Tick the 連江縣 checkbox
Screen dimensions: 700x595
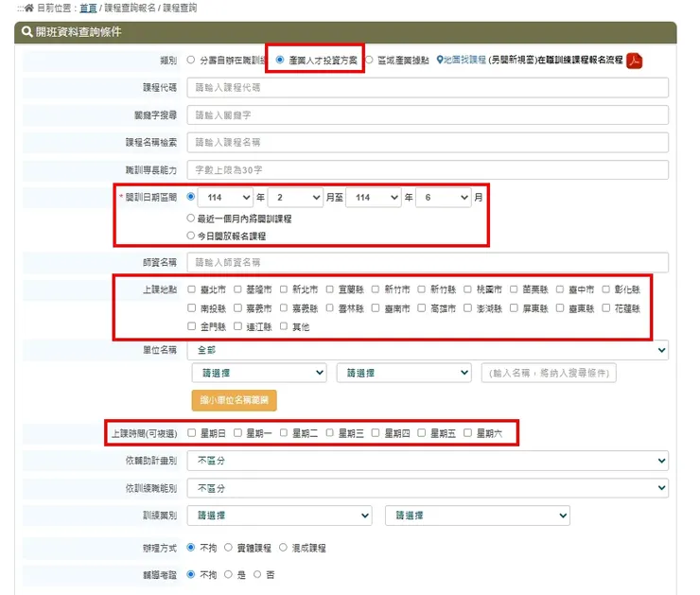(237, 326)
